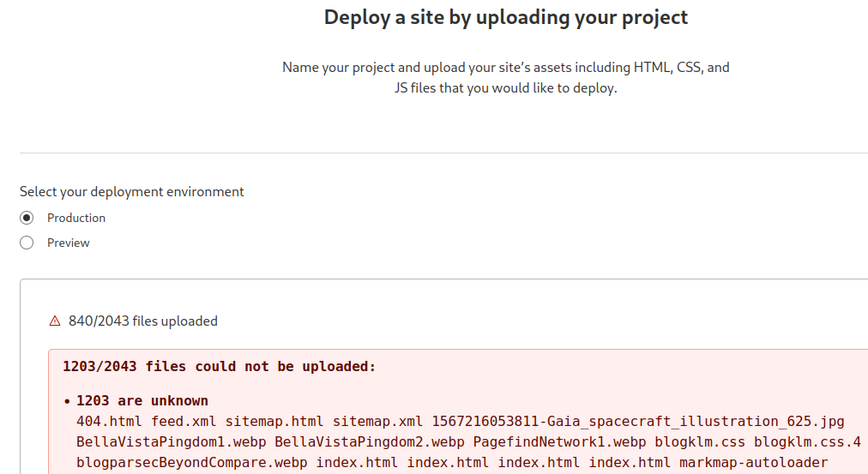Click the Preview option label
This screenshot has height=474, width=868.
coord(69,243)
